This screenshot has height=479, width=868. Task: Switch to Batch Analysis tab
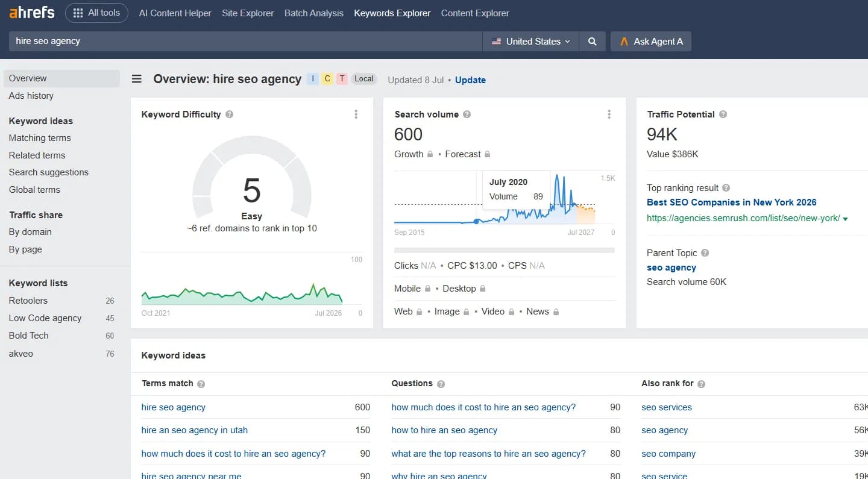(314, 13)
